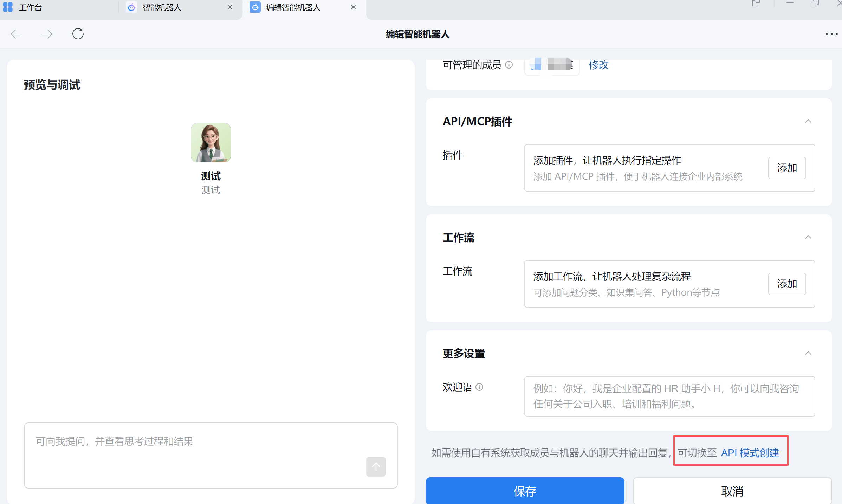Click text 可添加问题分类、知识集问答、Python等节点
Viewport: 842px width, 504px height.
[x=627, y=292]
